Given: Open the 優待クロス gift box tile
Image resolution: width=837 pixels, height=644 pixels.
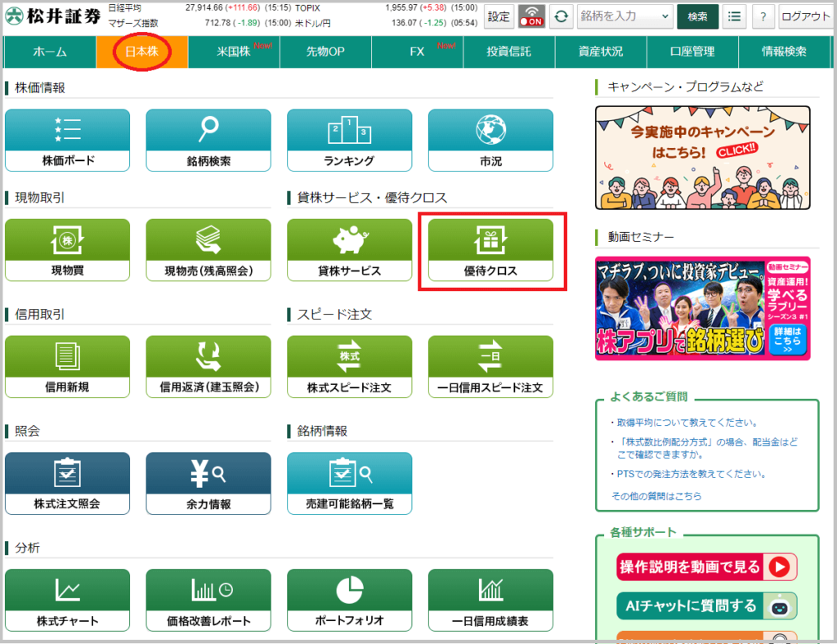Looking at the screenshot, I should point(490,250).
